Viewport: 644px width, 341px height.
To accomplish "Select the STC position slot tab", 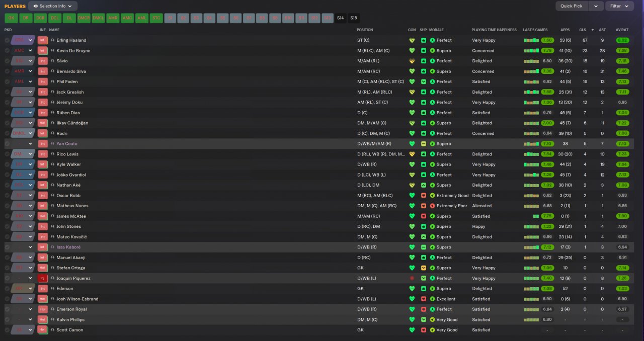I will (x=156, y=18).
